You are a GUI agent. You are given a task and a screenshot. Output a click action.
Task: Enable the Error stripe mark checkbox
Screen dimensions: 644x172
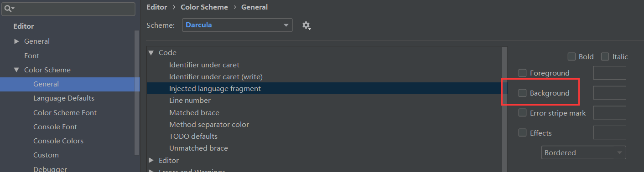[x=523, y=113]
